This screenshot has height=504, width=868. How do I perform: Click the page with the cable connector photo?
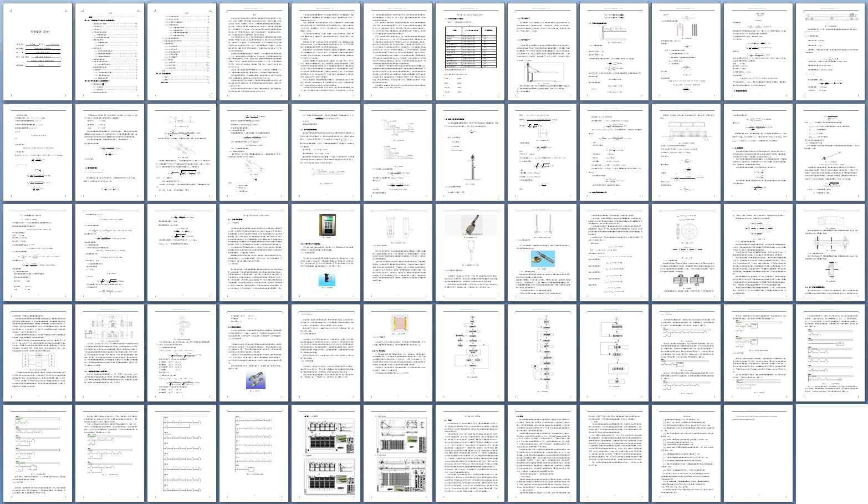470,253
